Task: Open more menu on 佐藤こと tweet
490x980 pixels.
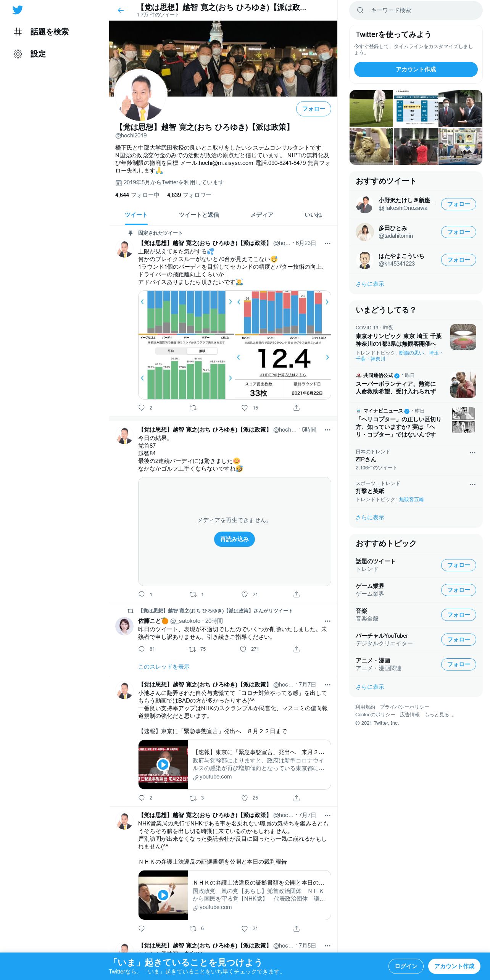Action: point(327,621)
